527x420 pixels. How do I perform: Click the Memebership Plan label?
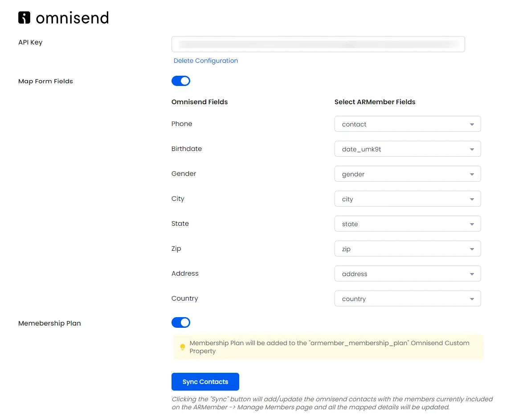click(49, 323)
